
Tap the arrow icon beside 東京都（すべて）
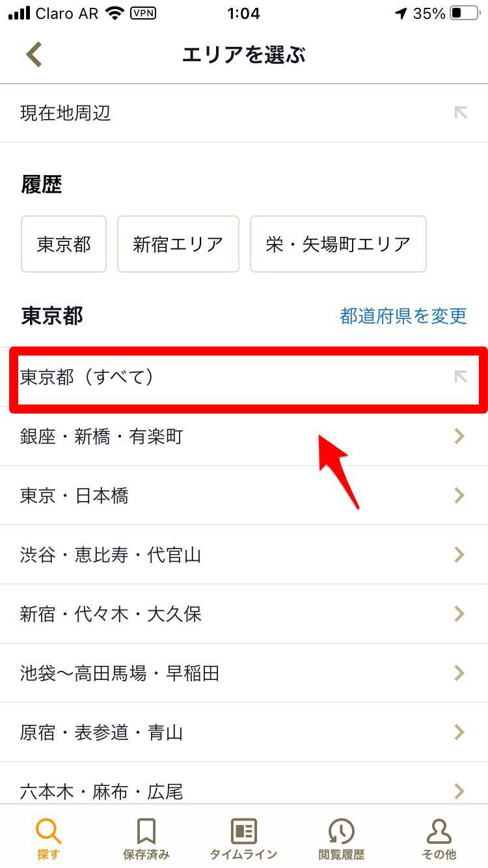point(461,377)
